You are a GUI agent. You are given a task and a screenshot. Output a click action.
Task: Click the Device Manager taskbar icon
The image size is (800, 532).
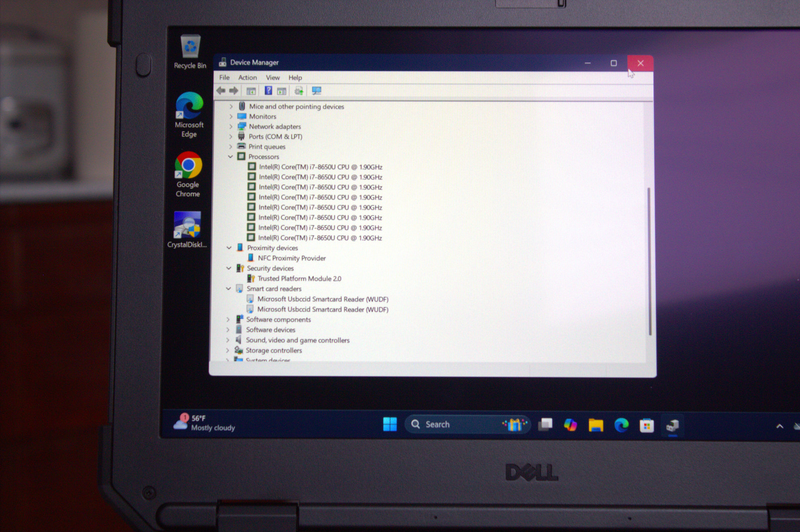pyautogui.click(x=672, y=426)
